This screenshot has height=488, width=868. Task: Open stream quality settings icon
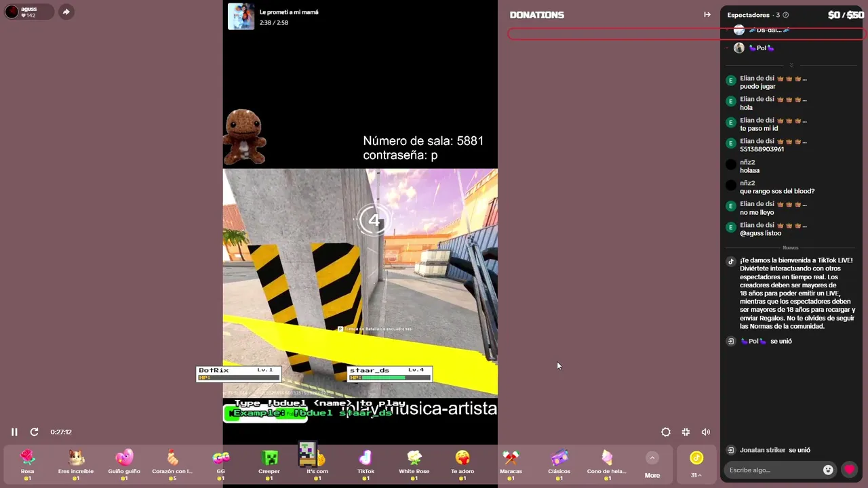(x=666, y=432)
